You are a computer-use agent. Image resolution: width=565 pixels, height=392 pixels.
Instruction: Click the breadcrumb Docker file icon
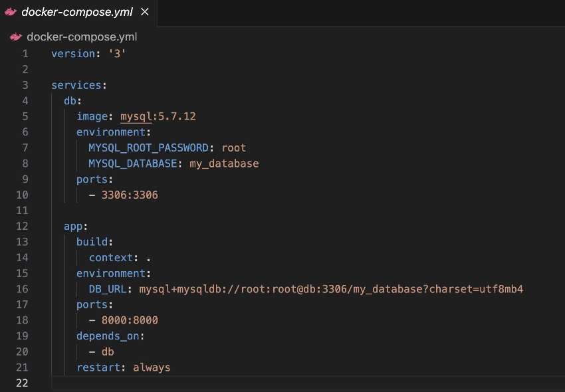[x=16, y=37]
